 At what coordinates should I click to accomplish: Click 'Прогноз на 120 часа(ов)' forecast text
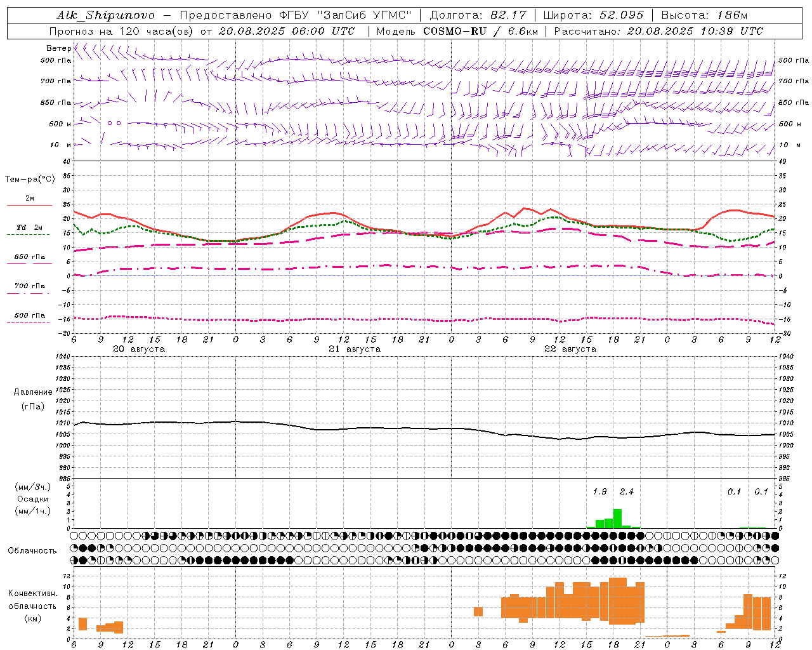pyautogui.click(x=122, y=31)
